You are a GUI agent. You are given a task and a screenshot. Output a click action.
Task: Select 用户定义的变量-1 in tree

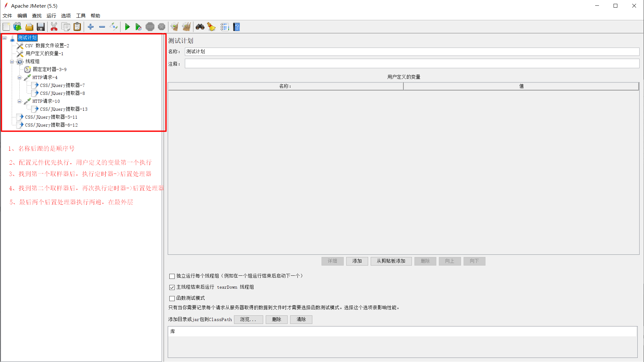tap(44, 54)
